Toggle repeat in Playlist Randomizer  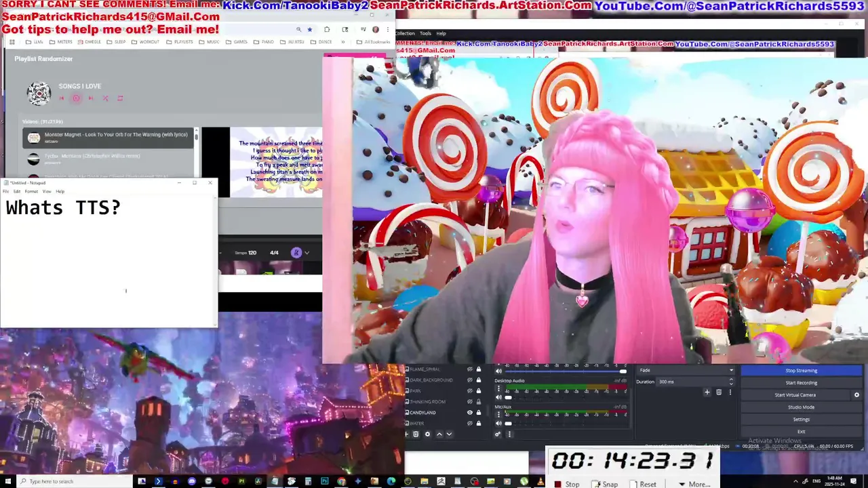(x=120, y=98)
